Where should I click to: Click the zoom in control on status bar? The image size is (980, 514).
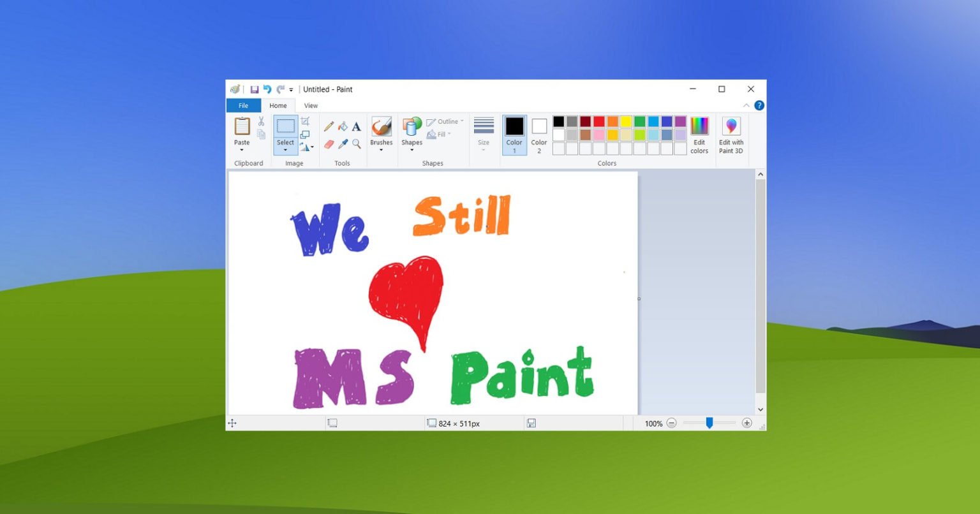(746, 423)
